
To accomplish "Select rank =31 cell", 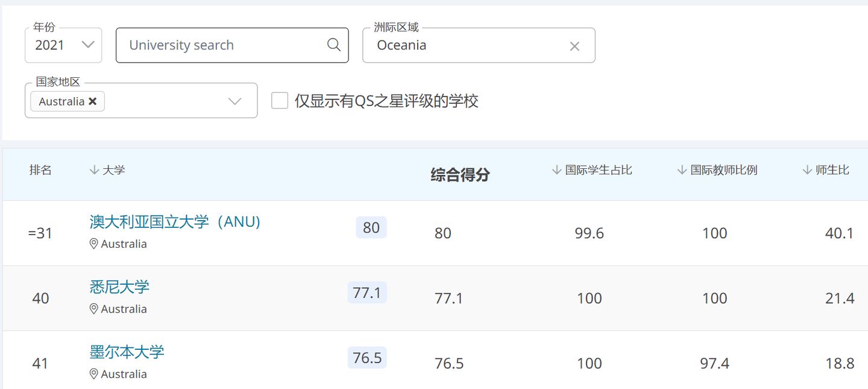I will [x=40, y=233].
